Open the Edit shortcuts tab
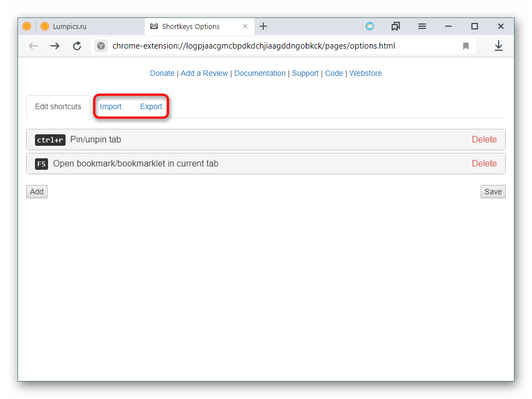 (58, 106)
